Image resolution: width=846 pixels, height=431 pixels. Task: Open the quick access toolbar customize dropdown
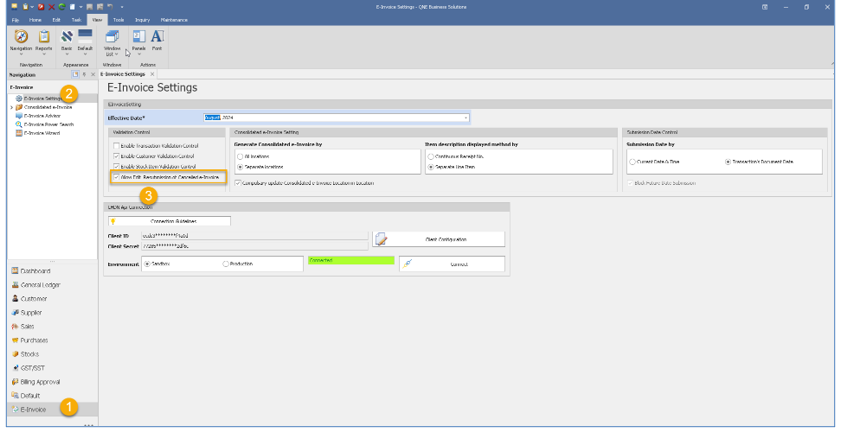point(122,7)
